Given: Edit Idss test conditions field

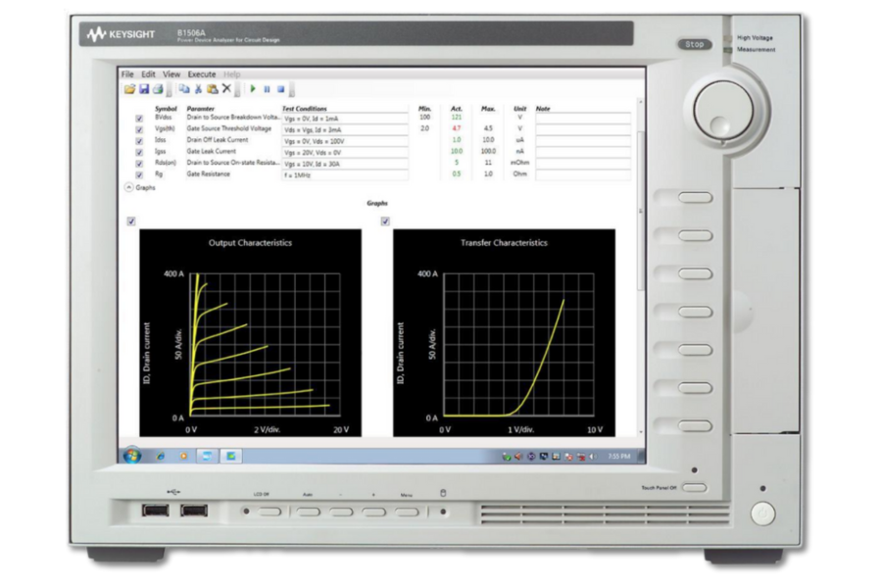Looking at the screenshot, I should click(x=345, y=141).
